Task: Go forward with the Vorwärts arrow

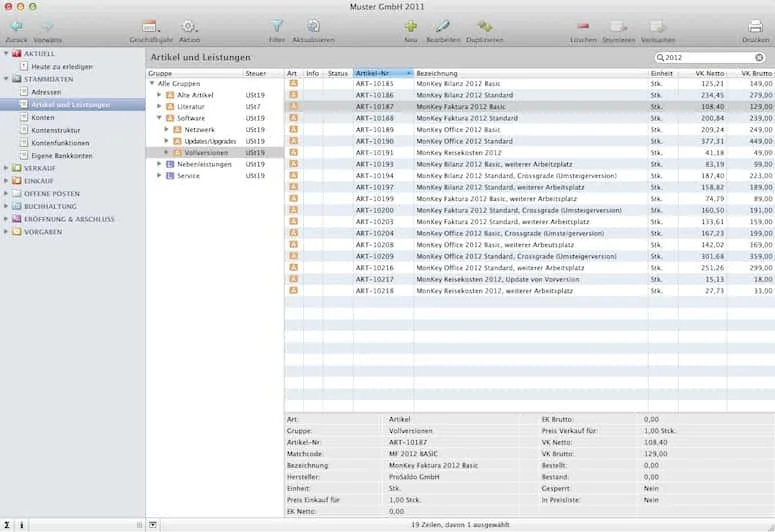Action: 47,27
